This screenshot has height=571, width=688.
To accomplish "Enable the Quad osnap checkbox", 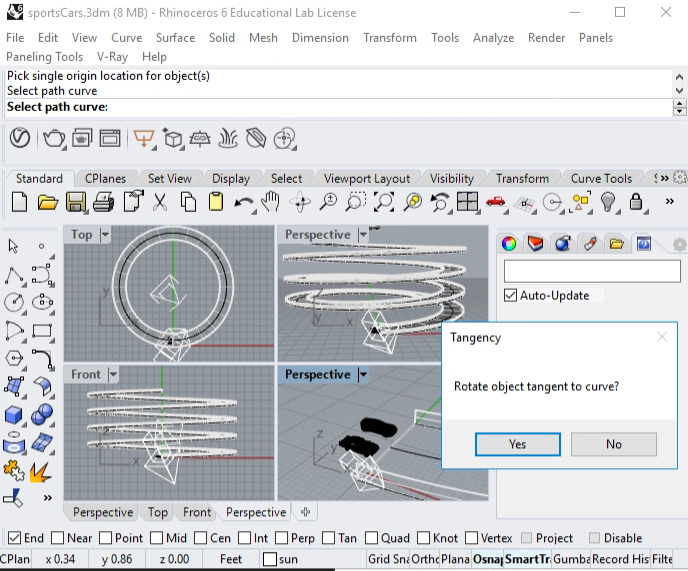I will tap(372, 538).
